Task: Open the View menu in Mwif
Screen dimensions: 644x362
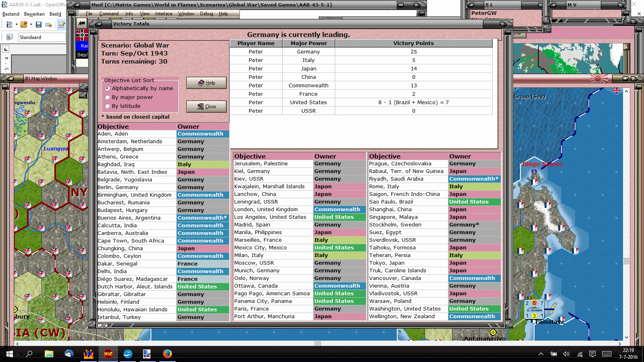Action: [145, 14]
